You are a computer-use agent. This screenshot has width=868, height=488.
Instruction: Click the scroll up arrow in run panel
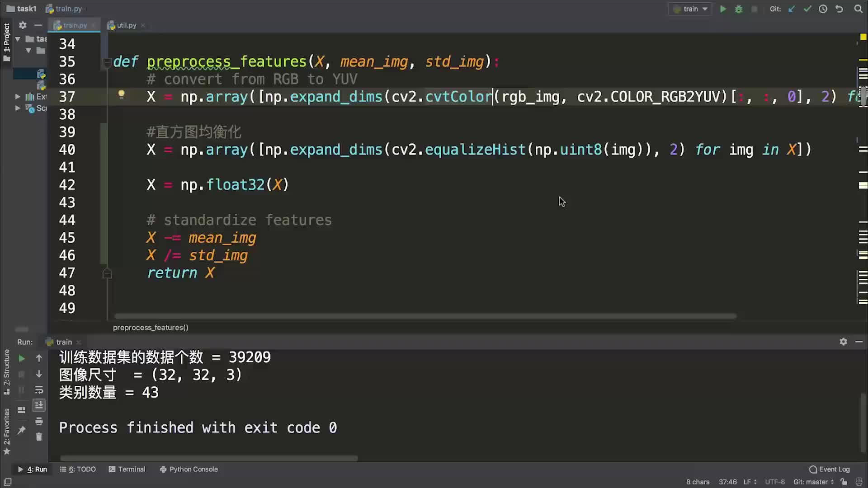[x=39, y=358]
